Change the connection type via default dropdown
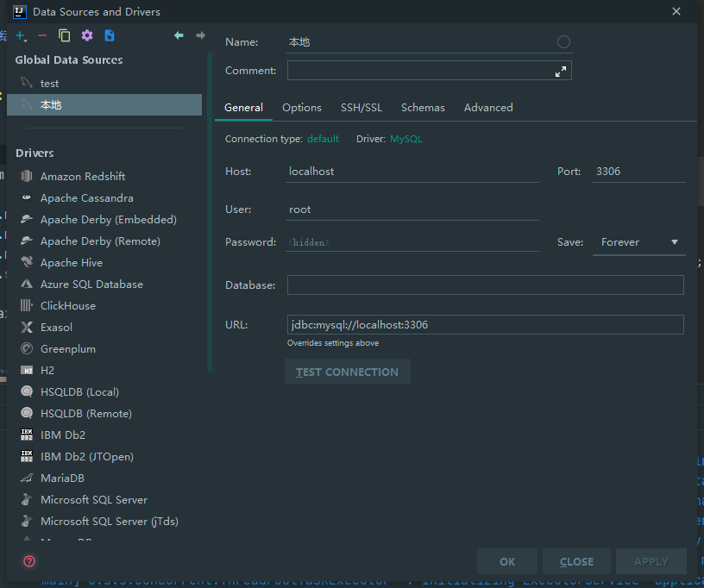The height and width of the screenshot is (588, 704). (x=323, y=138)
